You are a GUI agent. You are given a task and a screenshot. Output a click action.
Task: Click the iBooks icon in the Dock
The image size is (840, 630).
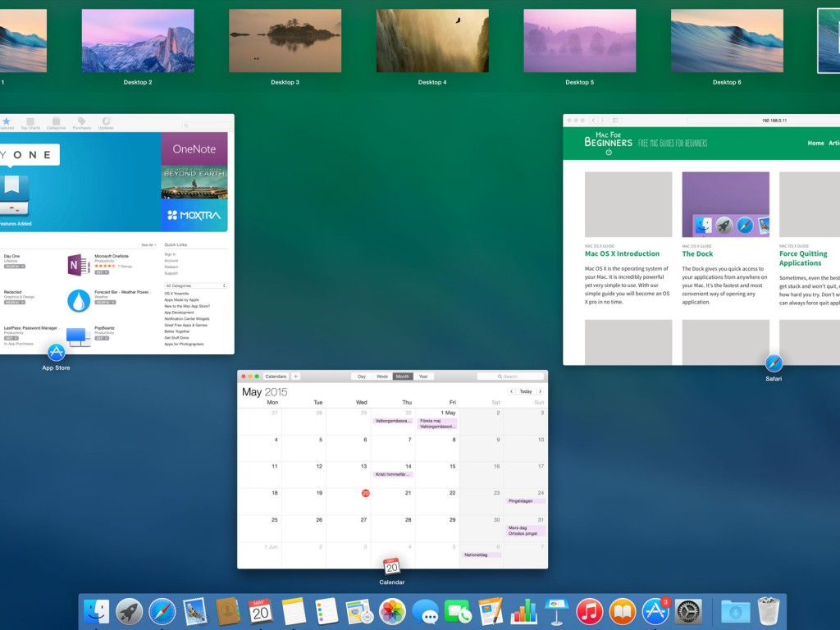click(622, 611)
